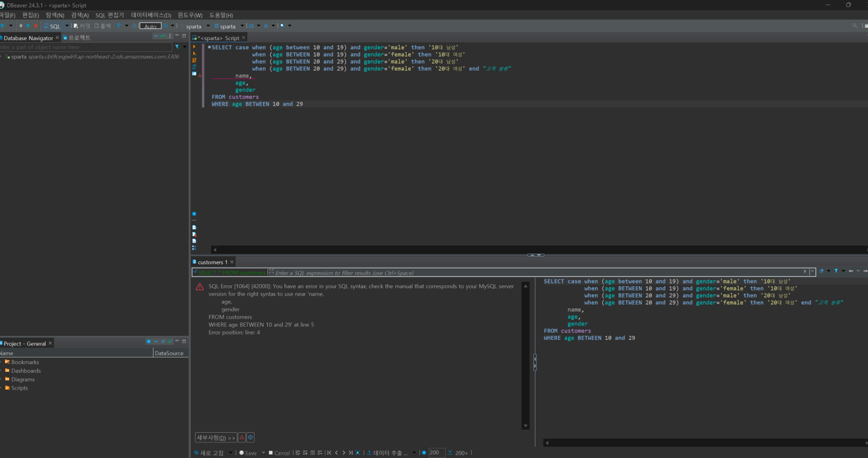Click the result set settings gear icon

click(x=424, y=453)
